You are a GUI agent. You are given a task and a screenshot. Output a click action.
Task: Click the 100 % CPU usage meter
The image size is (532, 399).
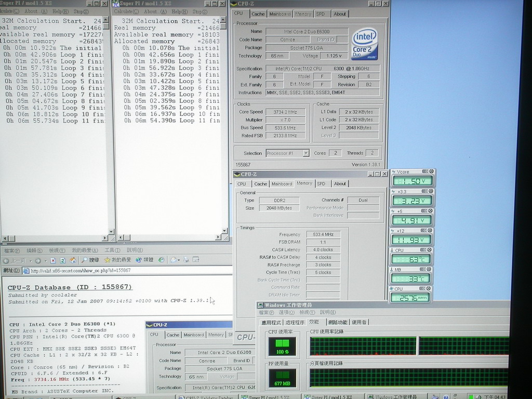282,347
